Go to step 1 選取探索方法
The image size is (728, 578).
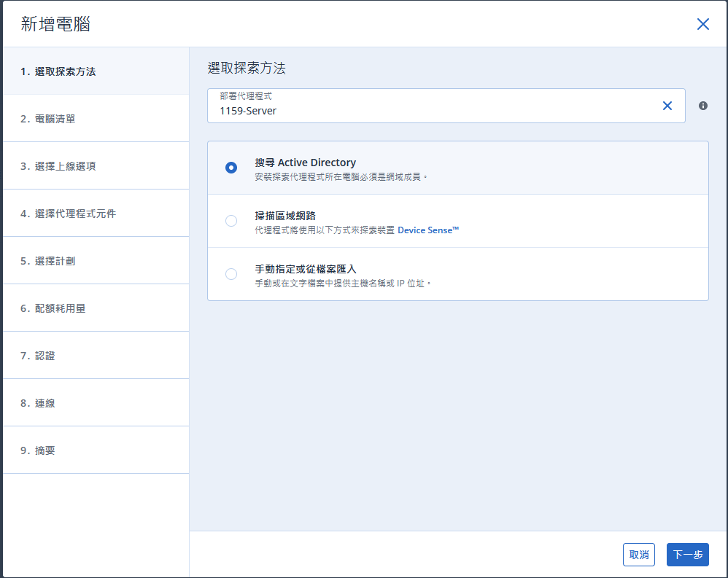[x=96, y=71]
